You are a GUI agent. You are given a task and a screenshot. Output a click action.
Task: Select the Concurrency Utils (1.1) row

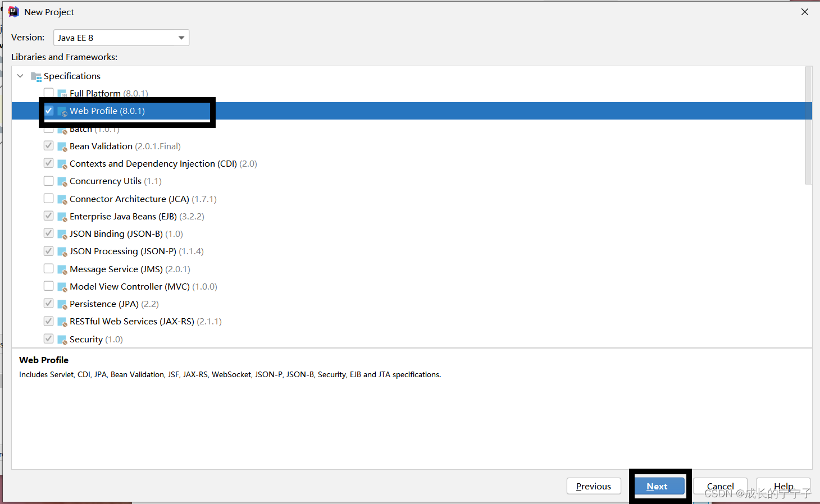point(412,181)
